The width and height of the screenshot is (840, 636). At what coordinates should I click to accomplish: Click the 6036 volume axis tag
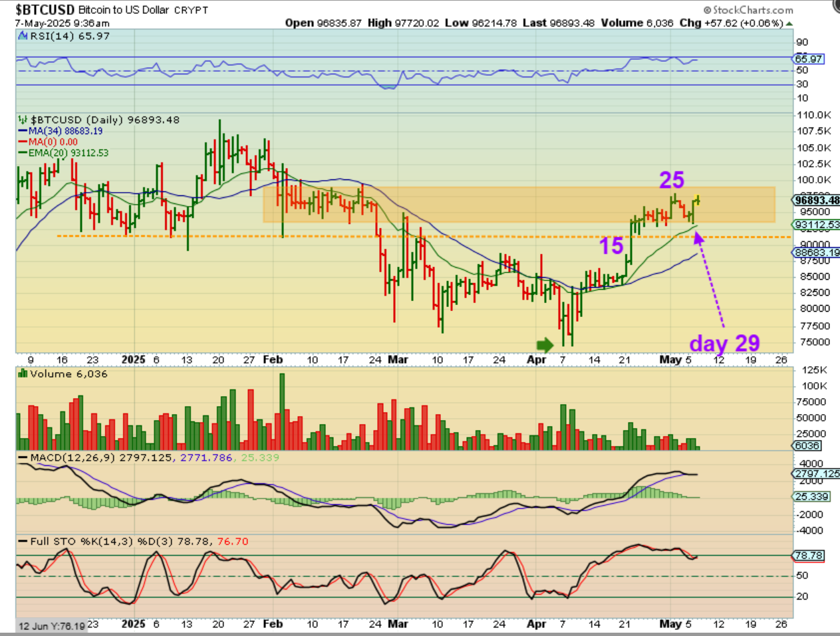[x=807, y=445]
